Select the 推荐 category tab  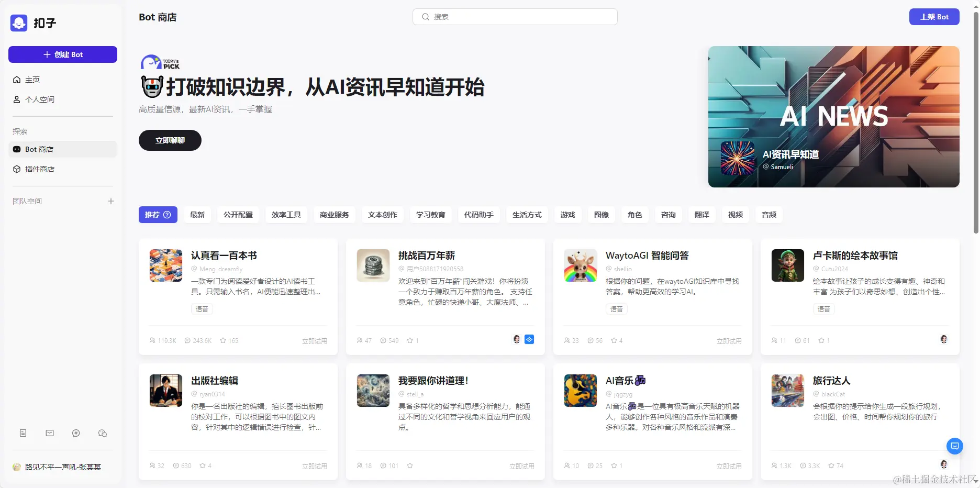pyautogui.click(x=158, y=215)
